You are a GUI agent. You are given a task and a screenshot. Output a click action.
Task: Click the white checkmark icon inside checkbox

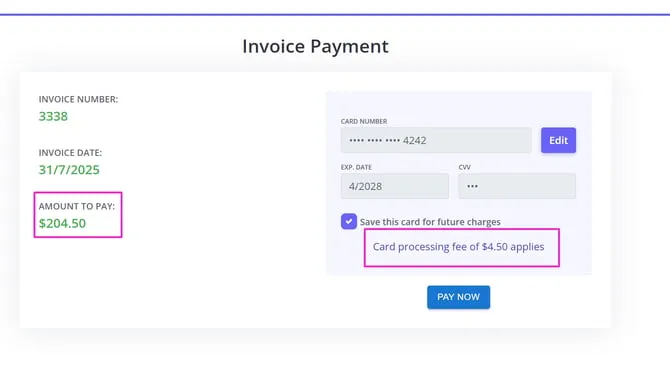(x=349, y=221)
